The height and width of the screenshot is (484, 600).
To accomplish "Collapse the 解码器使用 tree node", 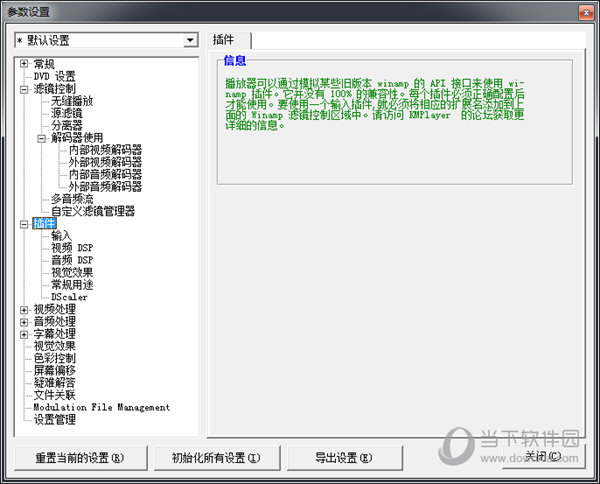I will pos(42,138).
